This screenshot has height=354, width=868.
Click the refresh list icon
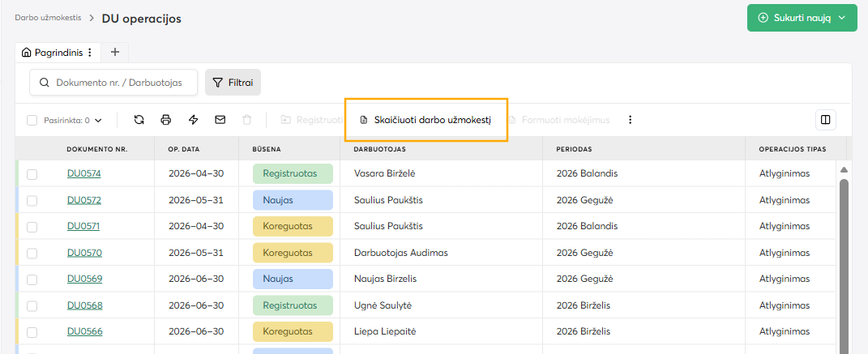(x=139, y=119)
